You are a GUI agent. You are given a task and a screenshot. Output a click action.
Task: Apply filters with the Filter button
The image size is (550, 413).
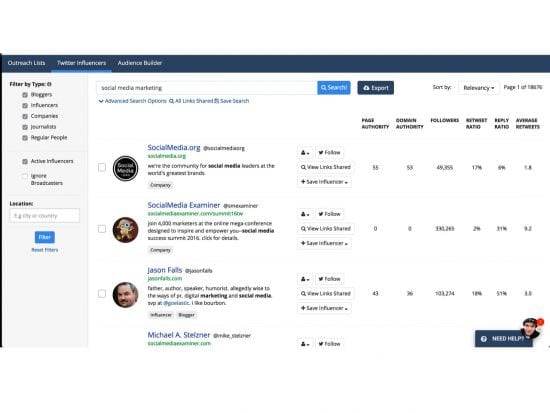click(x=45, y=237)
